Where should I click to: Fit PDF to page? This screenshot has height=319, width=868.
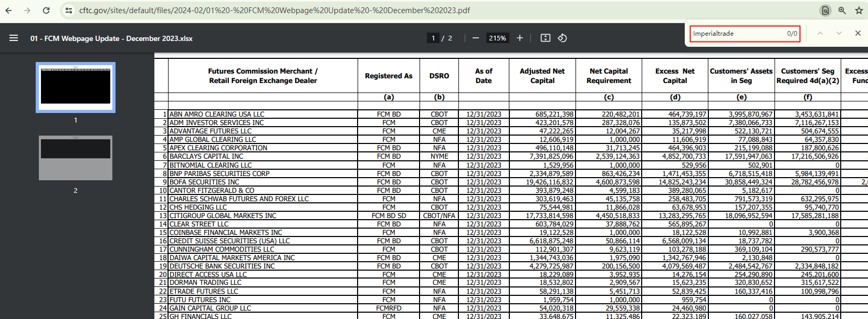pyautogui.click(x=546, y=38)
